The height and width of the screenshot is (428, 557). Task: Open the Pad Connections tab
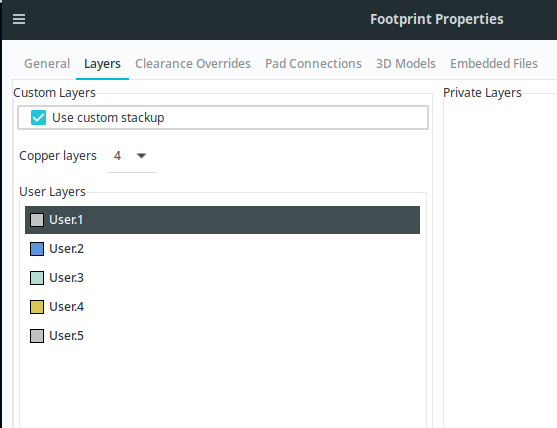313,64
